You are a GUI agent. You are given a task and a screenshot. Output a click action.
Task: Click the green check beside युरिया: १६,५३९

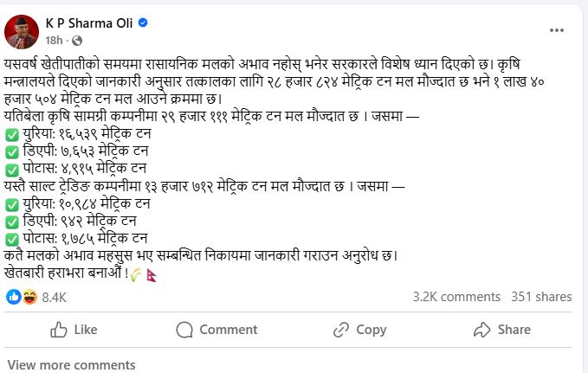point(12,135)
